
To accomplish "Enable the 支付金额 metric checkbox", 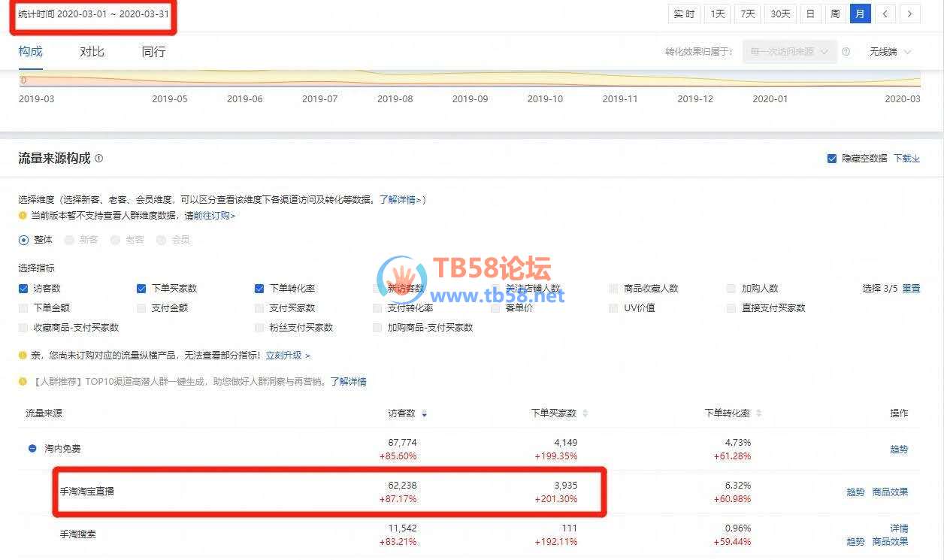I will (x=141, y=307).
